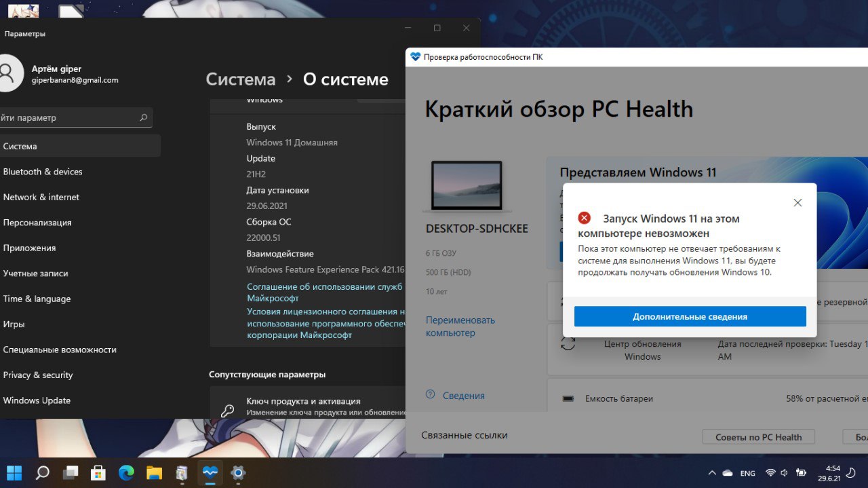Maximize the Параметры Settings window

(x=437, y=28)
